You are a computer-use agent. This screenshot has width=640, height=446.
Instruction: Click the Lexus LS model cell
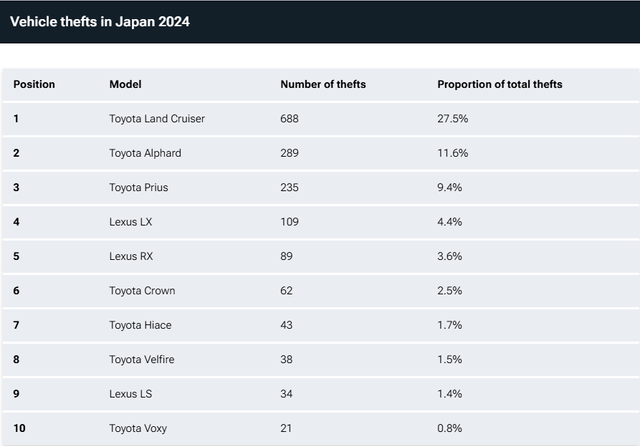(131, 394)
